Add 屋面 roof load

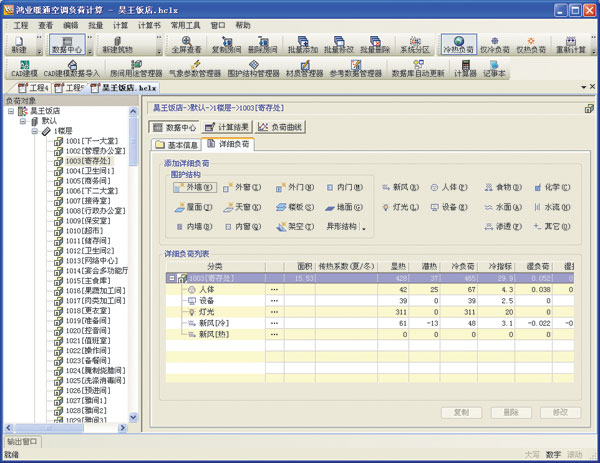[x=193, y=207]
